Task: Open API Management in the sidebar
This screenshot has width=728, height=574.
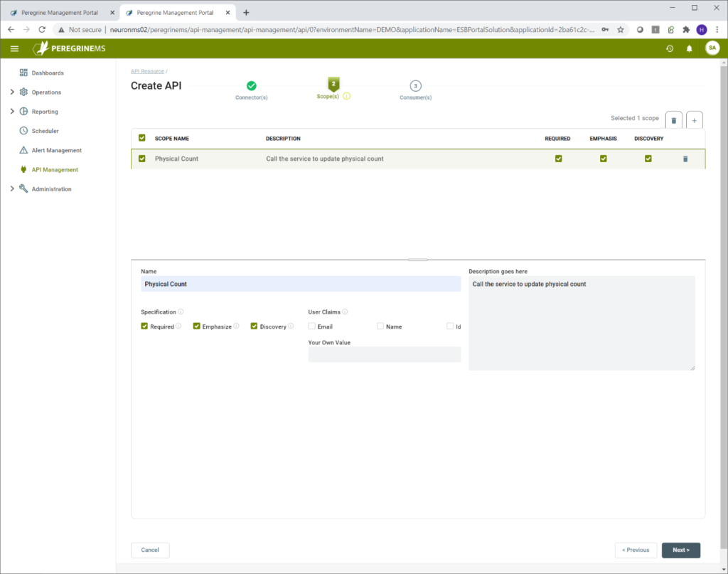Action: [x=55, y=170]
